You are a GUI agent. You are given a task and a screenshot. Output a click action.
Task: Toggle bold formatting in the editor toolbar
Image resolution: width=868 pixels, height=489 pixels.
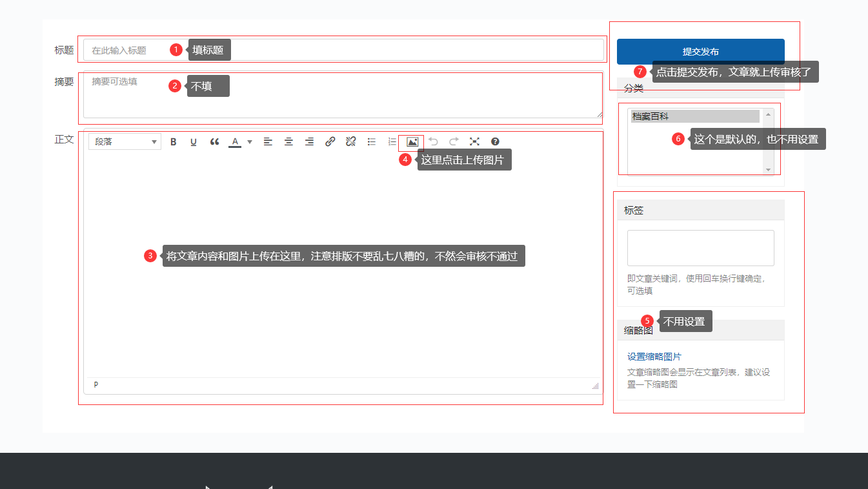click(x=173, y=141)
